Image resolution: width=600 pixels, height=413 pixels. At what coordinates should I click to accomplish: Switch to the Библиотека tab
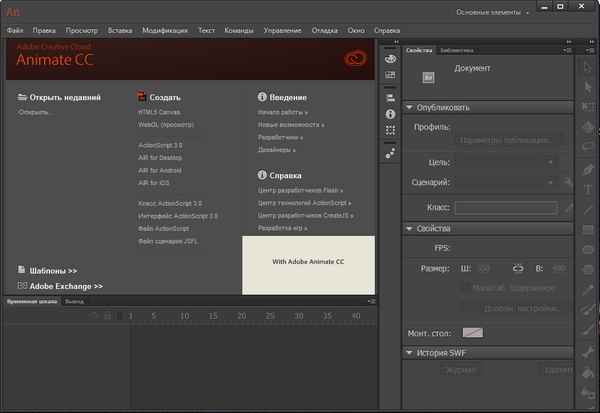coord(457,50)
